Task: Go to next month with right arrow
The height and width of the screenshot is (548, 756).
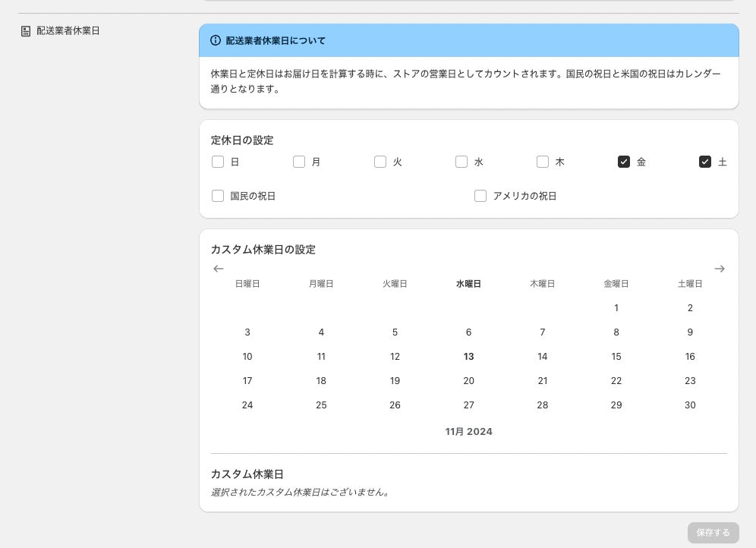Action: pyautogui.click(x=720, y=269)
